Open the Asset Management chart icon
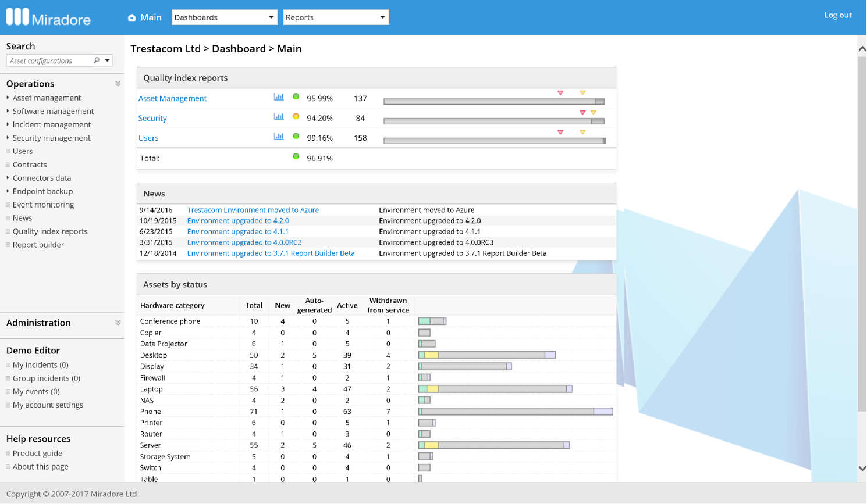The height and width of the screenshot is (504, 867). (x=279, y=97)
